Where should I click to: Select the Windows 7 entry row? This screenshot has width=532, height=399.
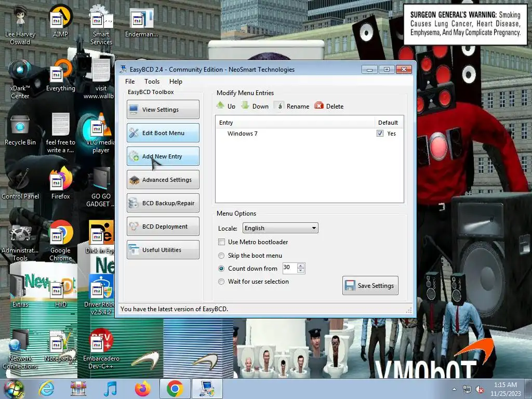pos(310,134)
